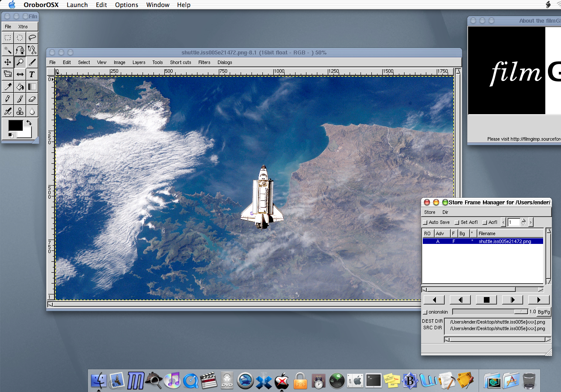Select the Text tool
Image resolution: width=561 pixels, height=392 pixels.
[x=32, y=74]
